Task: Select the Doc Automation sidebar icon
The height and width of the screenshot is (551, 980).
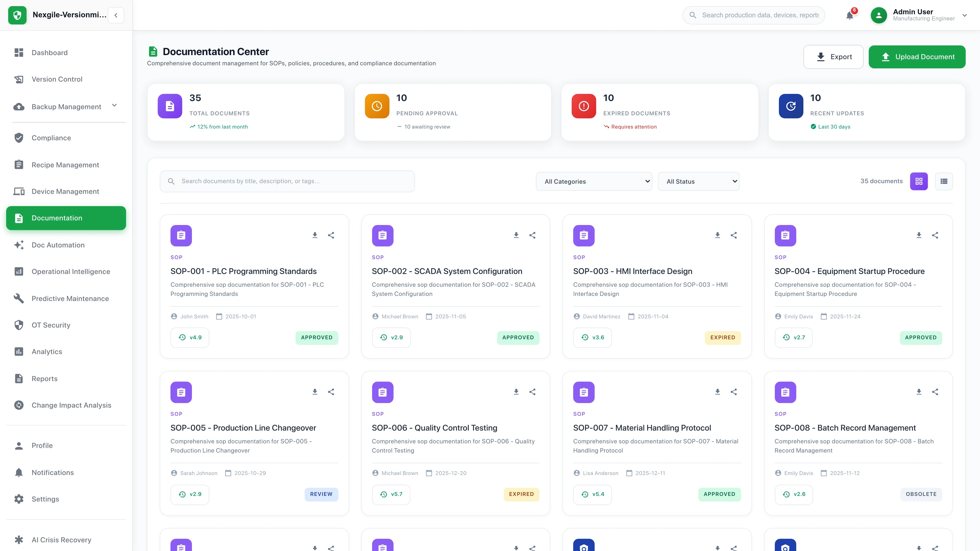Action: (x=19, y=245)
